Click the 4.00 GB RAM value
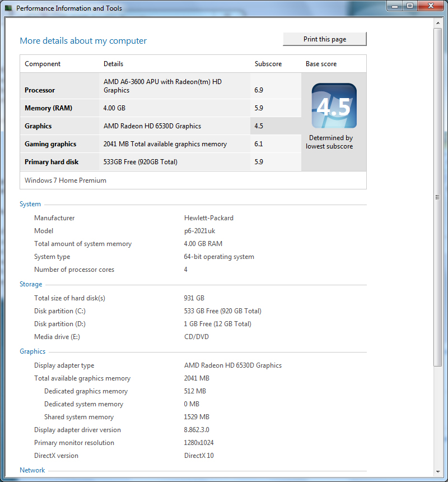Image resolution: width=448 pixels, height=482 pixels. coord(203,244)
